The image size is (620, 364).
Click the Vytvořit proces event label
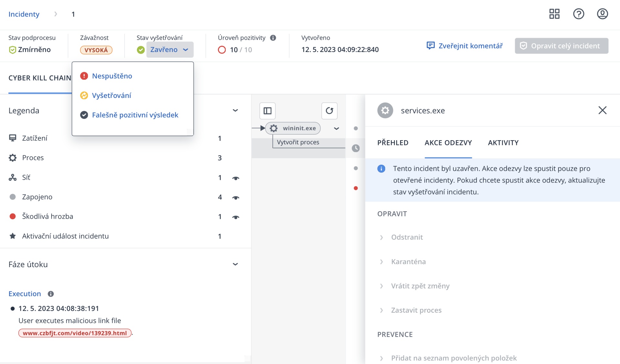click(x=298, y=142)
